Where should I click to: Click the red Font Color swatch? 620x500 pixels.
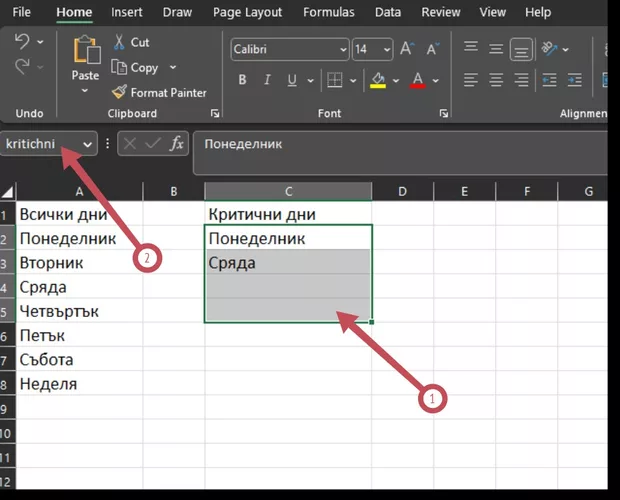(x=419, y=80)
